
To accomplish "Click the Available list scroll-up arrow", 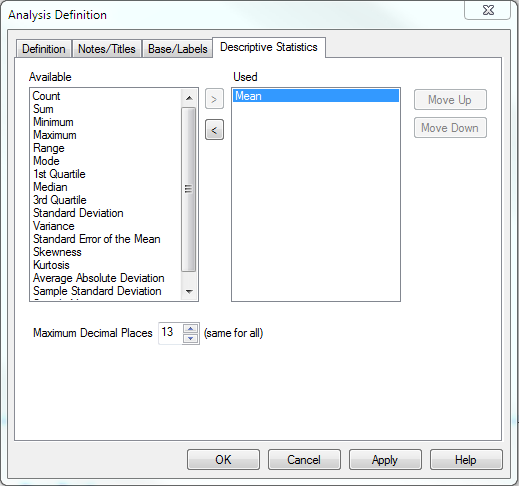I will [x=189, y=98].
